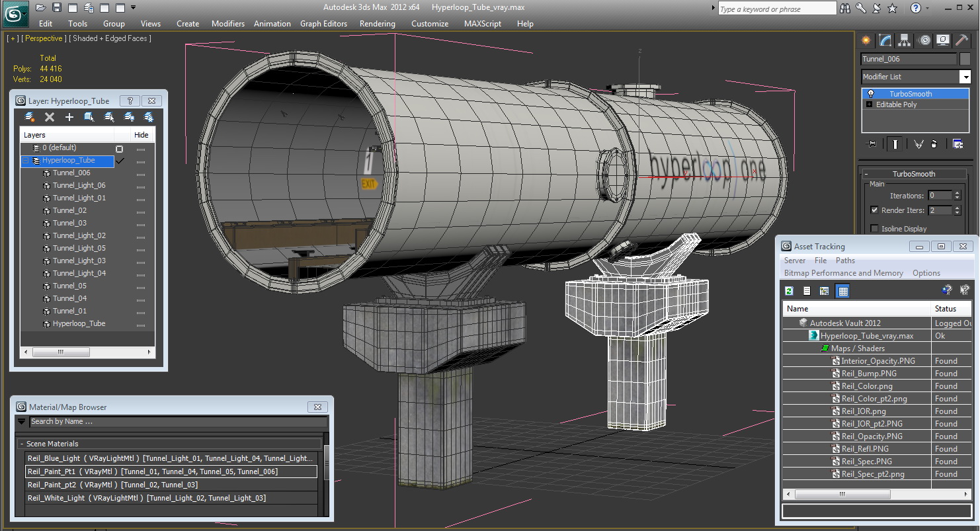Click Delete Layer X icon in Layer dialog

click(49, 117)
